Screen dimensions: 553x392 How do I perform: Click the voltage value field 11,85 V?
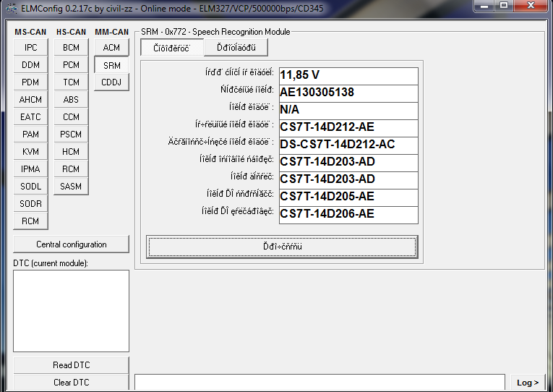tap(348, 75)
